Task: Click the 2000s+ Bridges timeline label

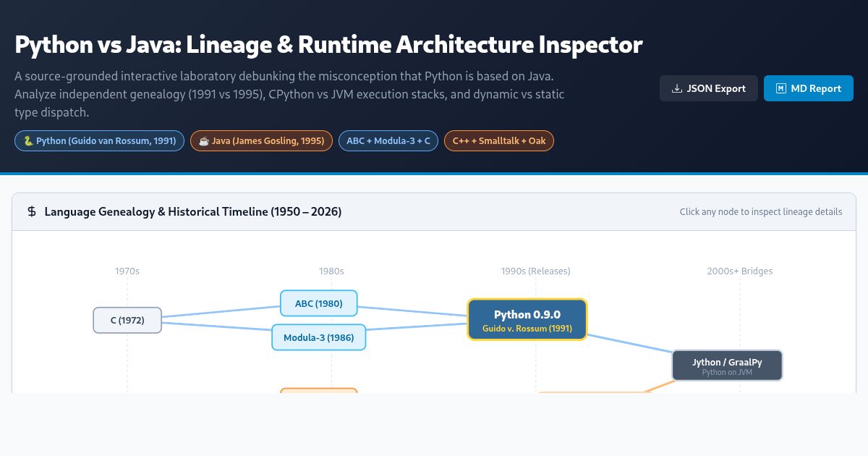Action: [740, 271]
